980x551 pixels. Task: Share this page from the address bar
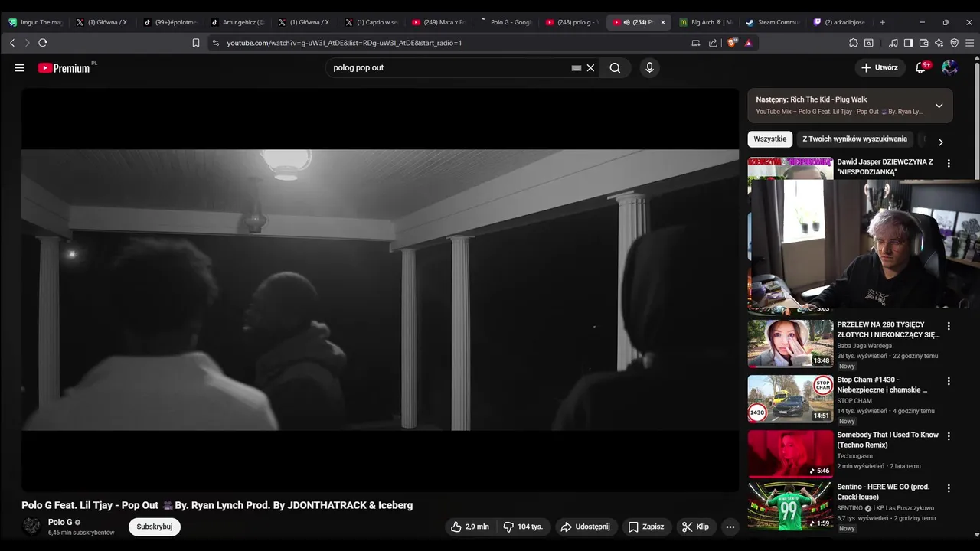(713, 43)
